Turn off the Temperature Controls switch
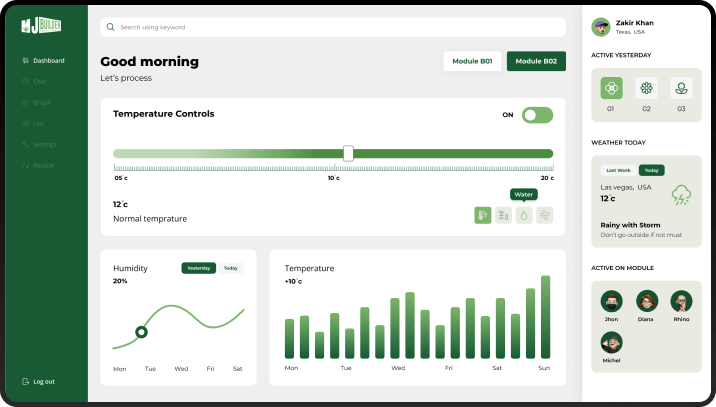The height and width of the screenshot is (407, 716). click(537, 115)
